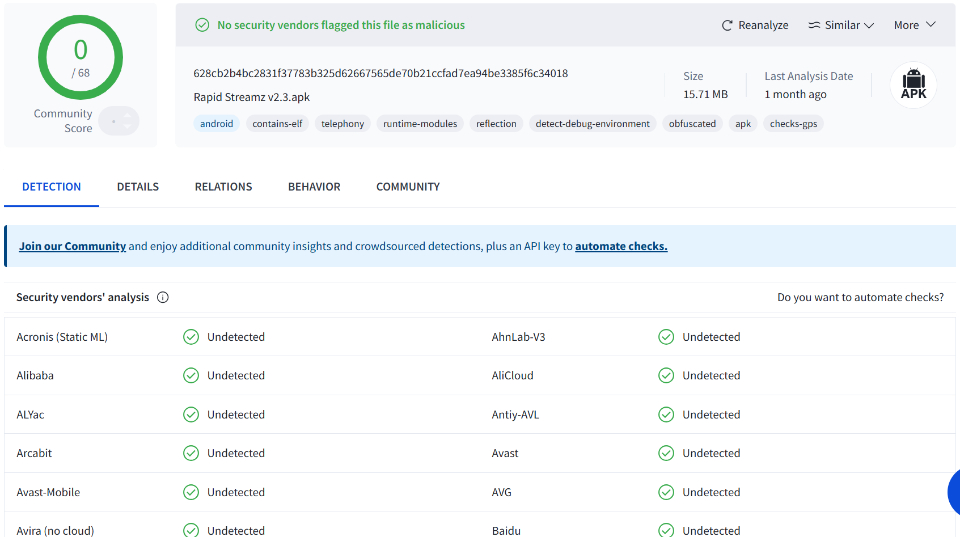This screenshot has height=537, width=960.
Task: Expand the More options menu
Action: coord(915,25)
